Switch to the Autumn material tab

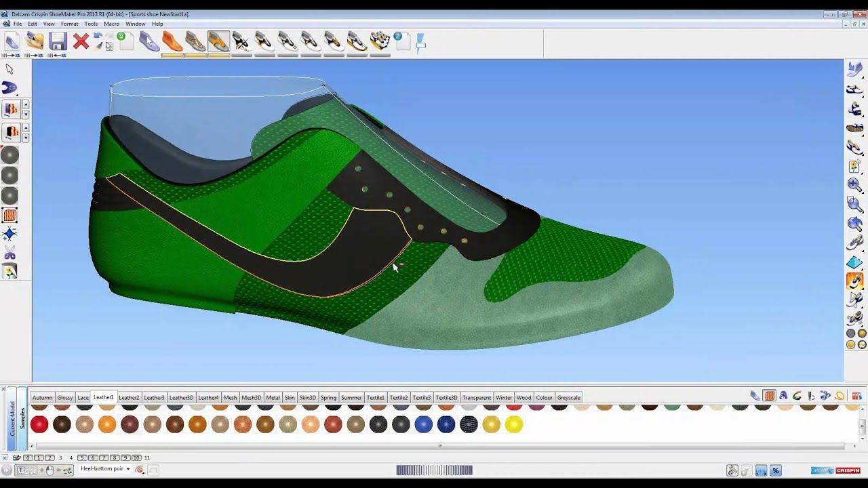coord(42,398)
